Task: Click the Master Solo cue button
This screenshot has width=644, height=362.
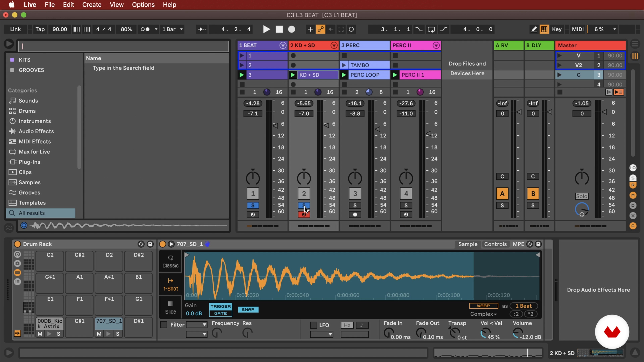Action: pos(582,196)
